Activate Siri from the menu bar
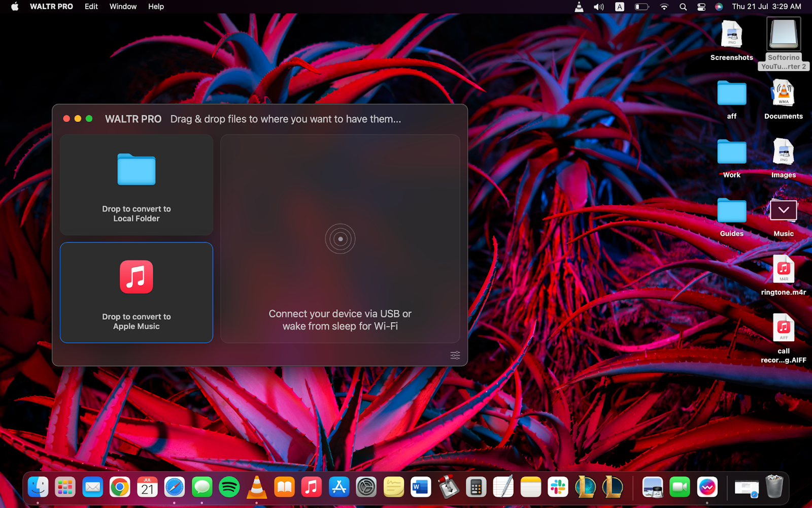The image size is (812, 508). pos(719,7)
